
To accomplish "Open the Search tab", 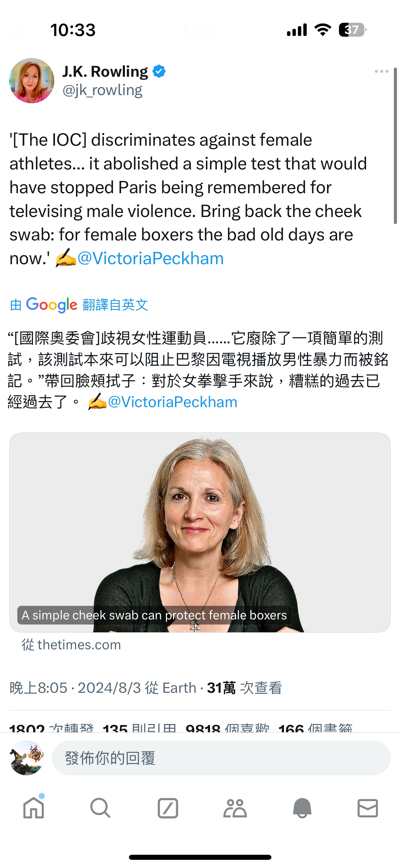I will click(100, 808).
